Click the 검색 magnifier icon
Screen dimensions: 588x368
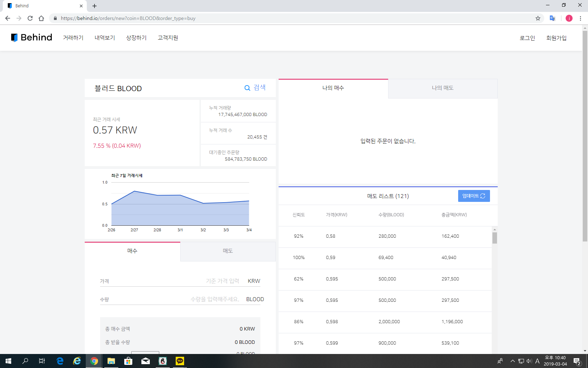pyautogui.click(x=247, y=88)
